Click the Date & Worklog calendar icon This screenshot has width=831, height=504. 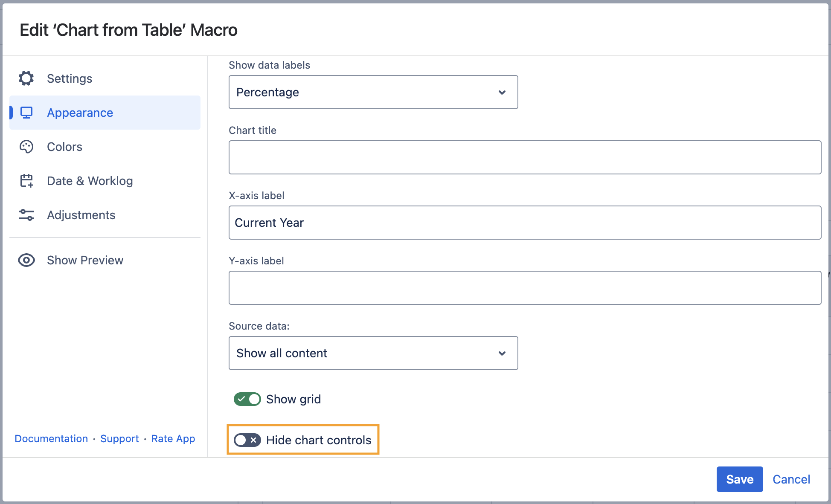tap(26, 181)
